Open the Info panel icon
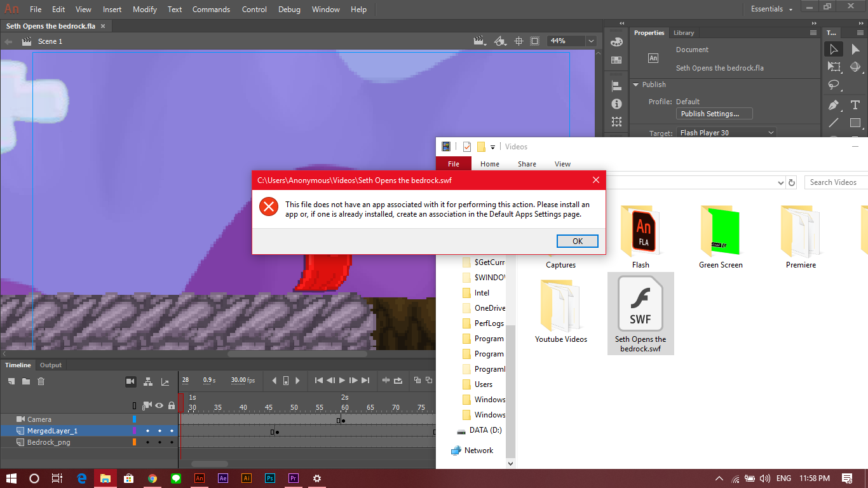This screenshot has height=488, width=868. [616, 104]
